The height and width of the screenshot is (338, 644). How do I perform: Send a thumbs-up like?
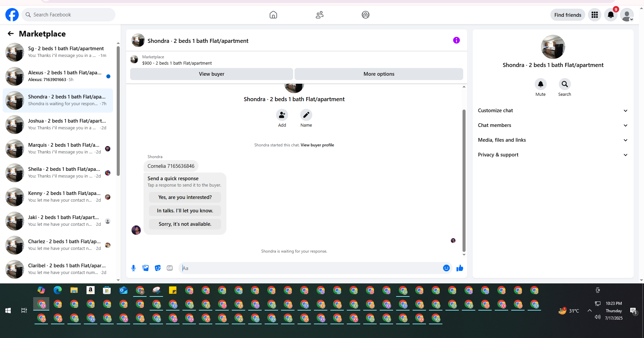coord(460,268)
